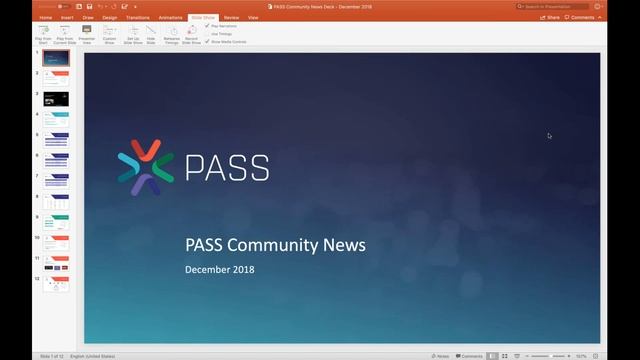Switch to Slide Sorter view icon

tap(505, 356)
